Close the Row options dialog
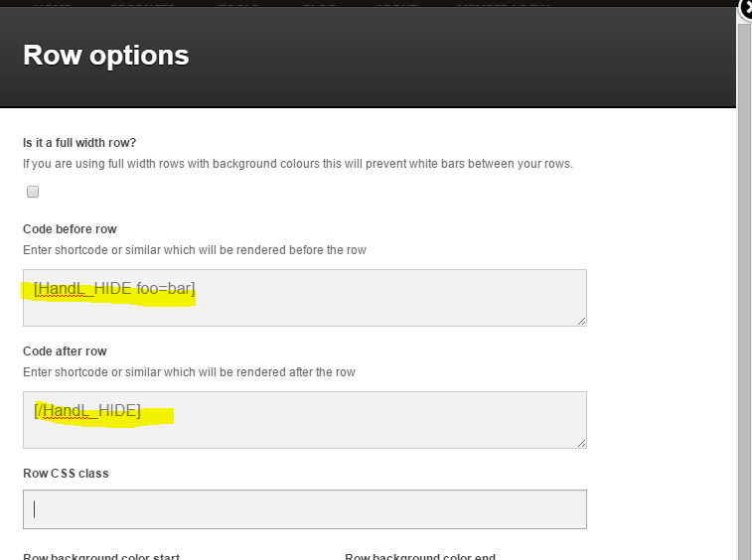 (746, 8)
